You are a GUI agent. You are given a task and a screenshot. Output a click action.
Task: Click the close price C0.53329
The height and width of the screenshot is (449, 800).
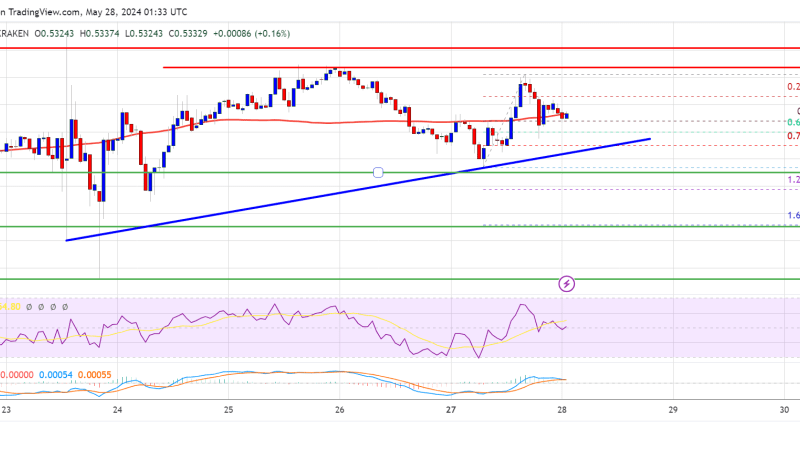(x=188, y=34)
